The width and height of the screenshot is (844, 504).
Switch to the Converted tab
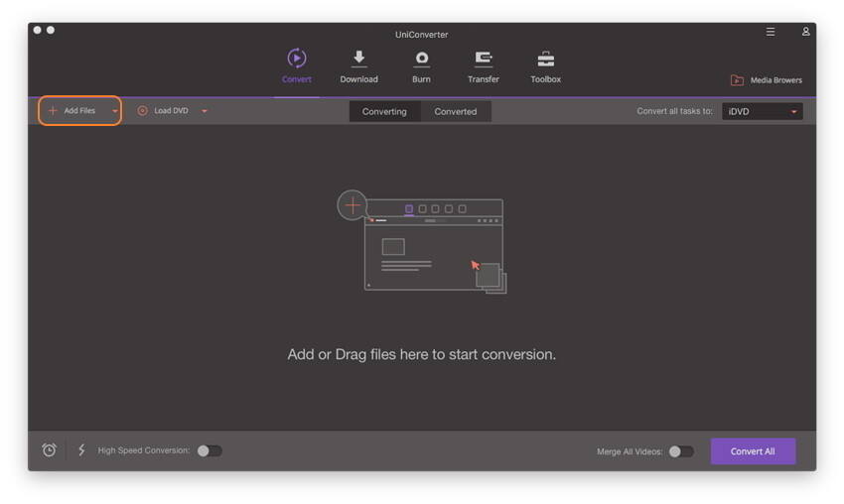(x=456, y=111)
